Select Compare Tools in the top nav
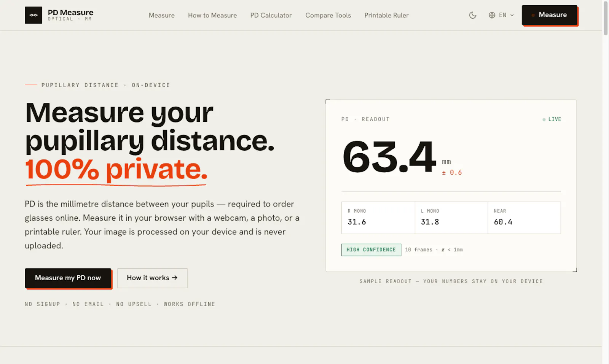Image resolution: width=609 pixels, height=364 pixels. (328, 15)
